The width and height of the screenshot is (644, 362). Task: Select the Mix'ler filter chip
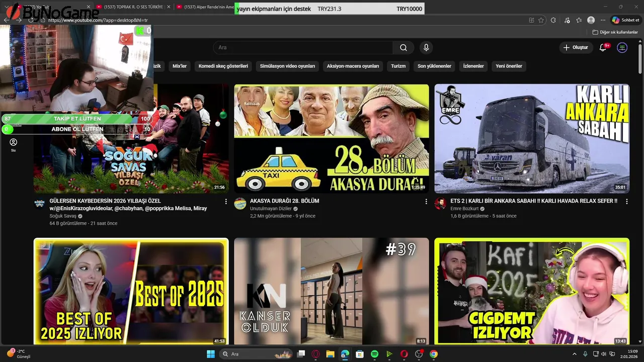click(x=180, y=66)
